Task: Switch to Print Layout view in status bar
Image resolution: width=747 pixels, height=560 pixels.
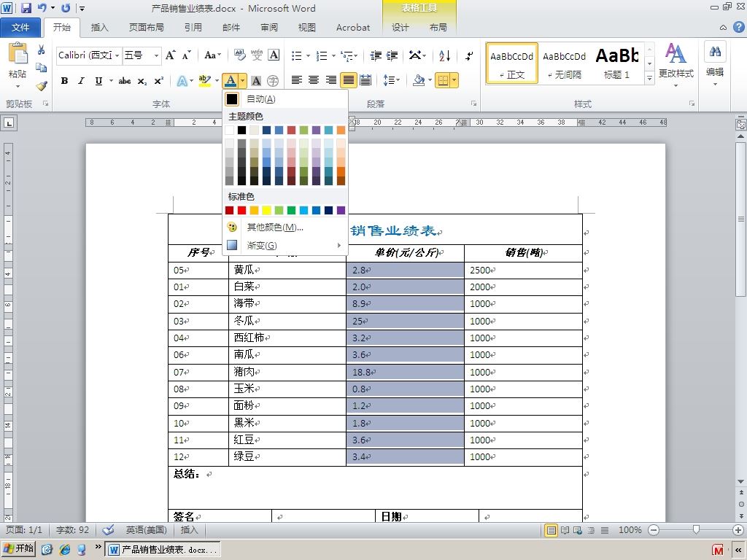Action: 551,530
